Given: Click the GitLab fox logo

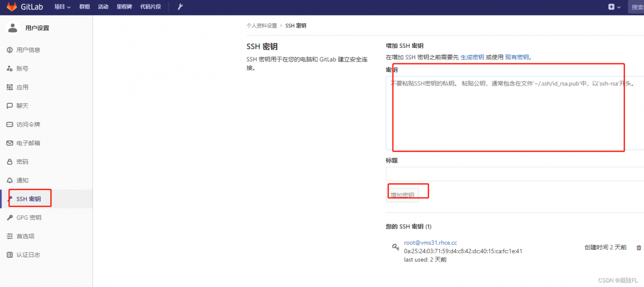Looking at the screenshot, I should click(11, 7).
